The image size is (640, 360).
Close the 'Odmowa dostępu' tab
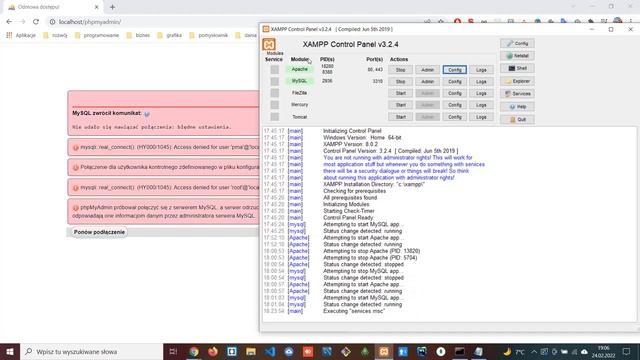(x=97, y=7)
